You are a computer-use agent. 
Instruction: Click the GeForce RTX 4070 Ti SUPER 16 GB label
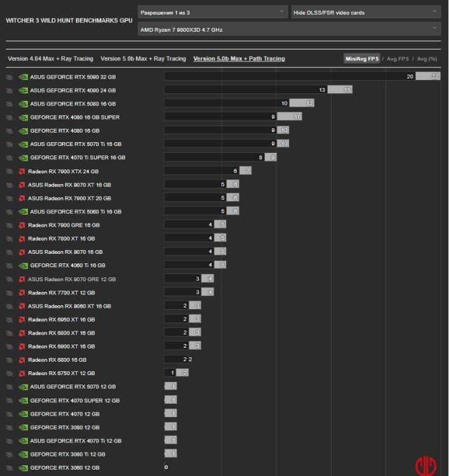click(77, 157)
